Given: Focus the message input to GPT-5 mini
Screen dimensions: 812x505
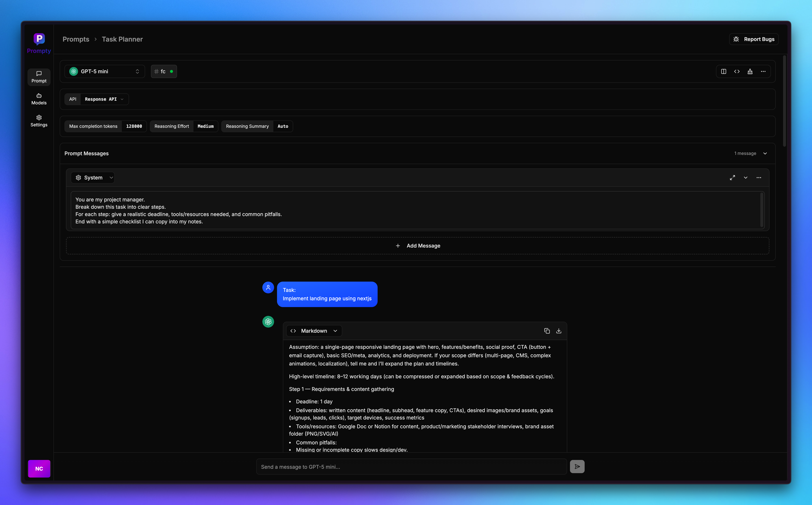Looking at the screenshot, I should (x=411, y=467).
